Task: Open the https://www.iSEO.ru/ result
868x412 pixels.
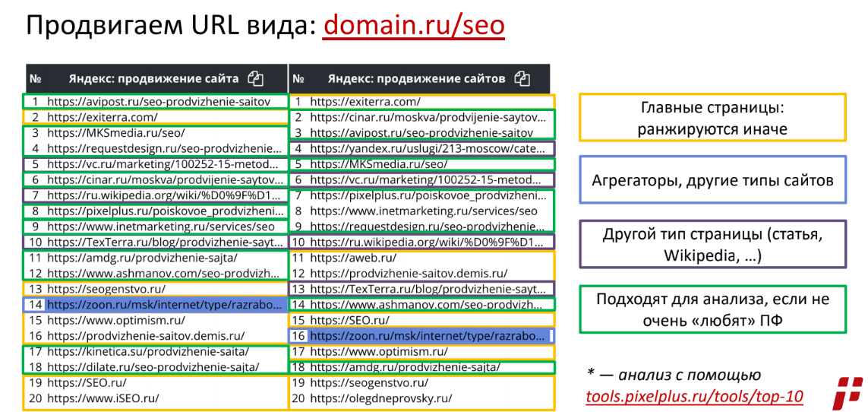Action: tap(103, 398)
